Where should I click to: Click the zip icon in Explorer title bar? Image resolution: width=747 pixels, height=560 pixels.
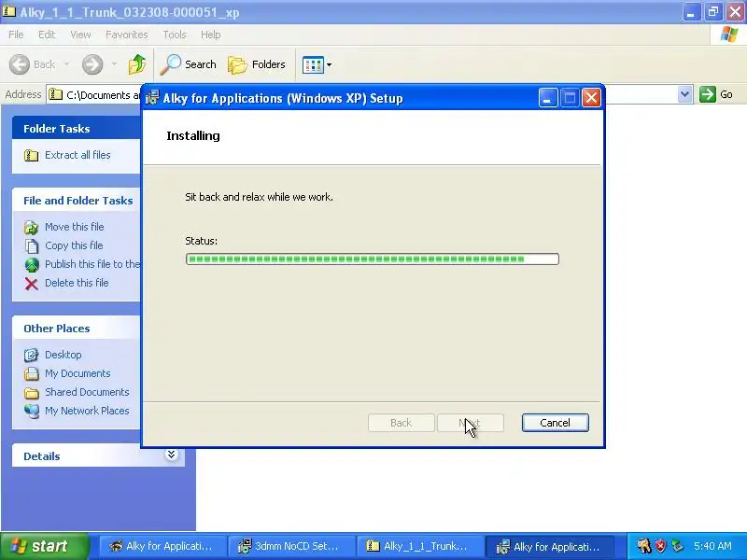[8, 11]
